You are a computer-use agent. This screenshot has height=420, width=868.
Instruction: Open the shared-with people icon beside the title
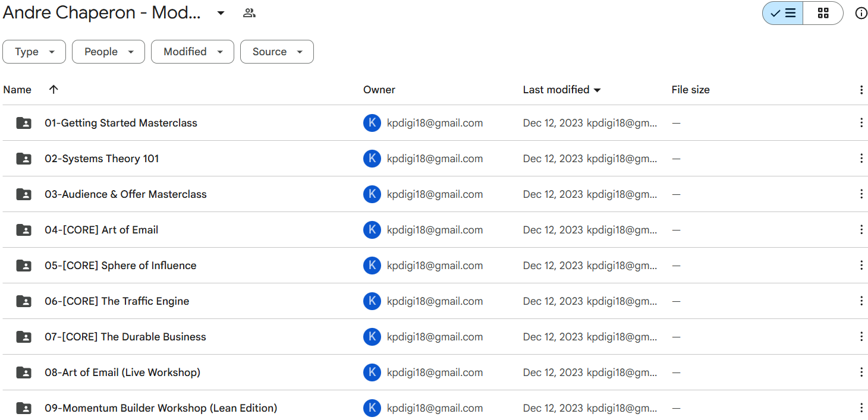[x=250, y=13]
